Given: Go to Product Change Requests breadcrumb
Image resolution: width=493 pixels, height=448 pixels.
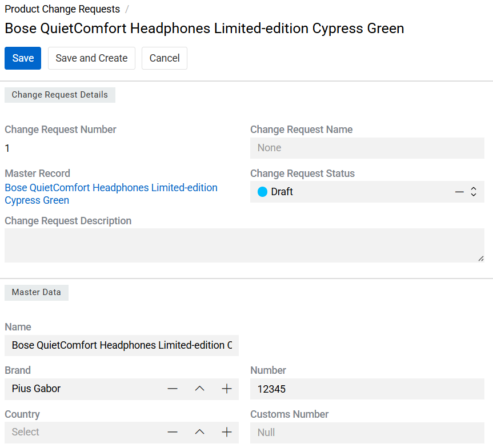Looking at the screenshot, I should (62, 9).
